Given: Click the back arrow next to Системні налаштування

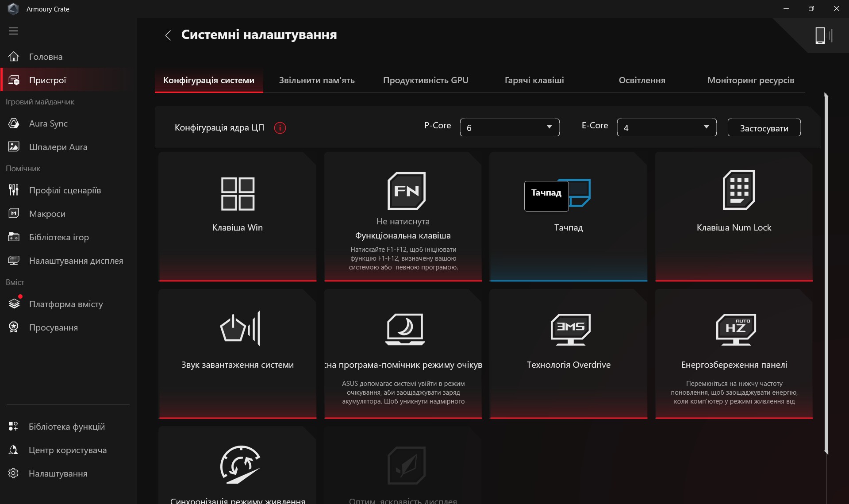Looking at the screenshot, I should coord(168,35).
